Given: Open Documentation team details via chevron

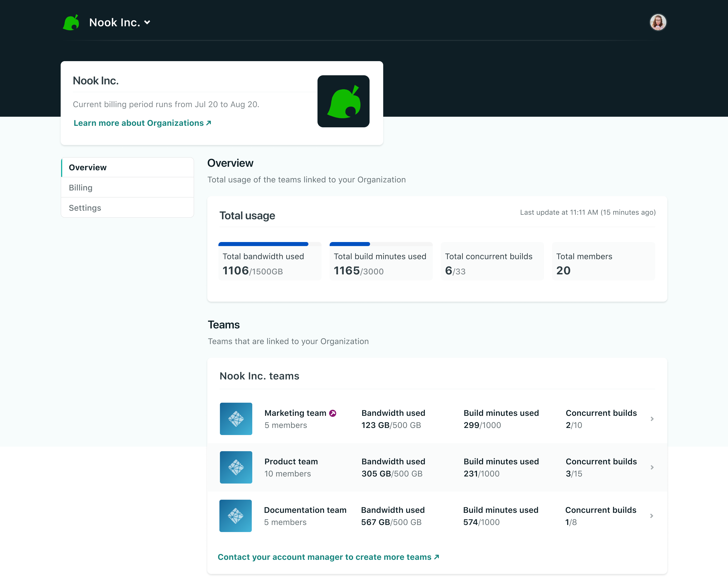Looking at the screenshot, I should (651, 516).
